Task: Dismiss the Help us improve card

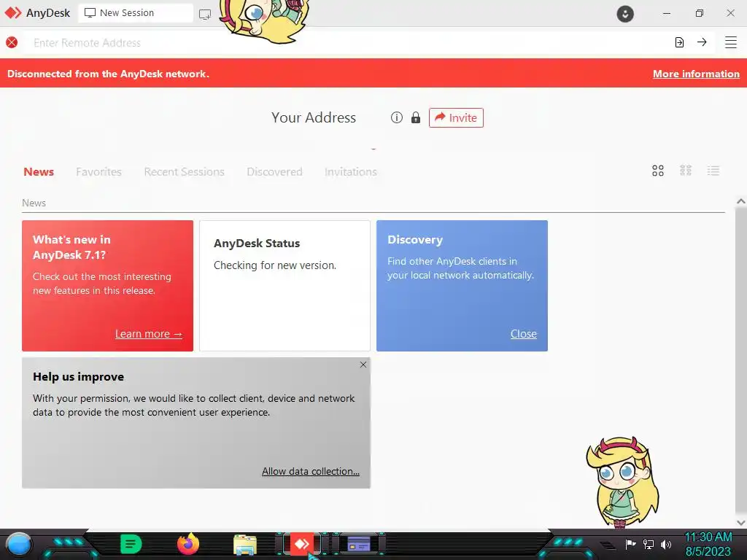Action: pyautogui.click(x=363, y=365)
